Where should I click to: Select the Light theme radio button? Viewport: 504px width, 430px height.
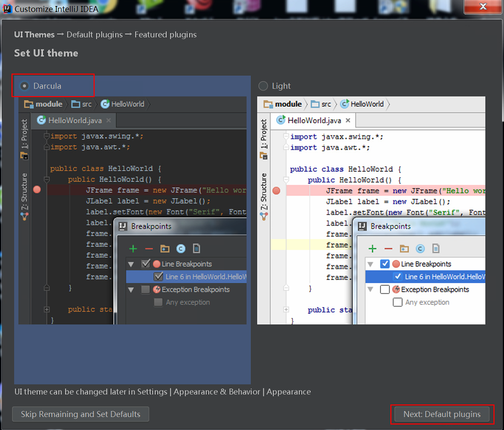point(263,86)
